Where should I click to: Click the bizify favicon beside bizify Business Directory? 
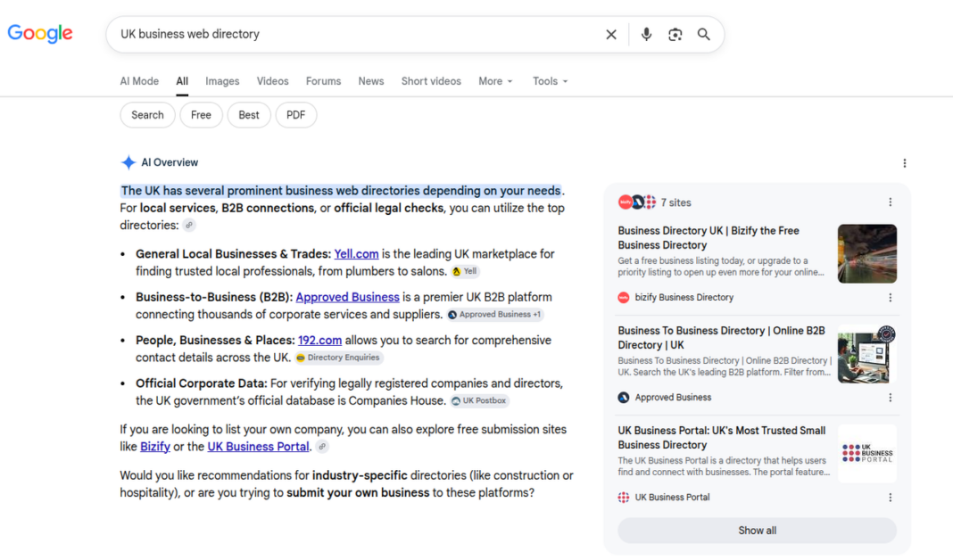click(x=624, y=298)
